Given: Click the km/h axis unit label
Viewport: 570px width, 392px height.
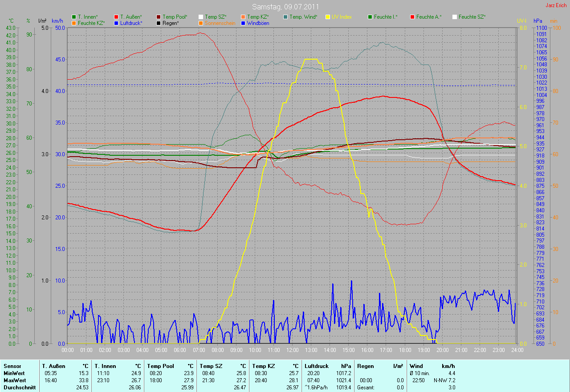Looking at the screenshot, I should pos(57,21).
